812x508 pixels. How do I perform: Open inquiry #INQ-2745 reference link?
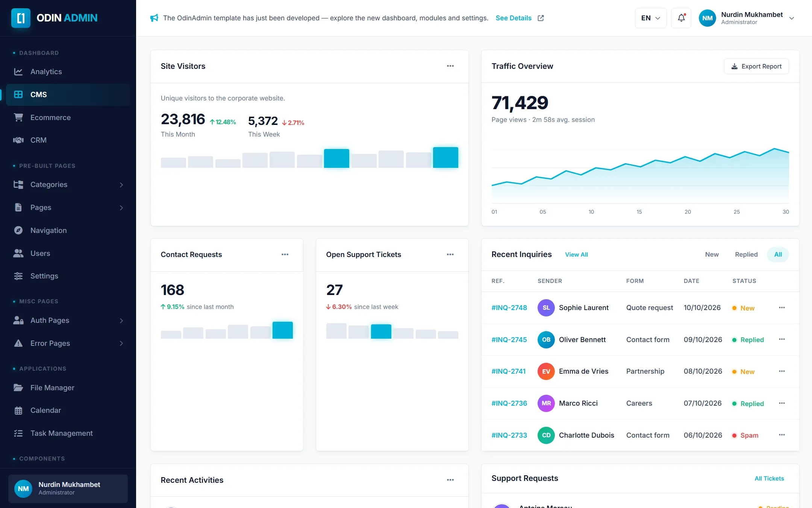(x=509, y=339)
